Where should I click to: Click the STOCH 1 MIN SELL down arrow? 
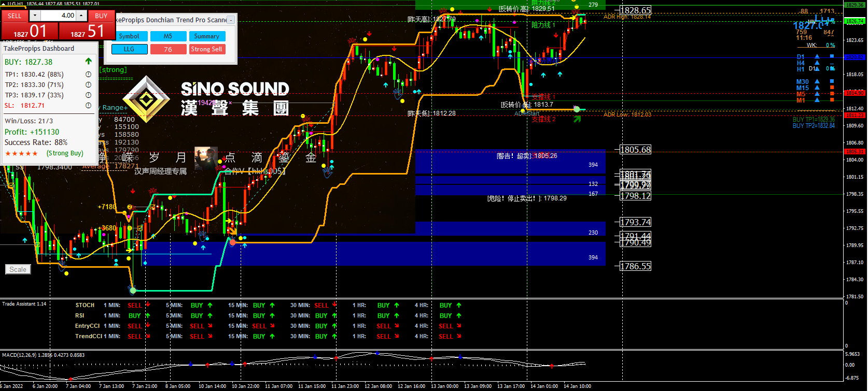148,305
